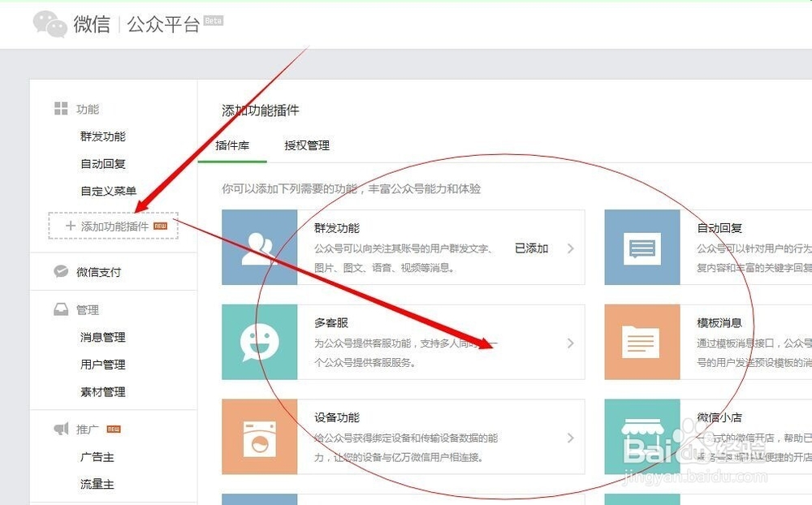Open 设备功能 card via its chevron arrow

coord(570,438)
